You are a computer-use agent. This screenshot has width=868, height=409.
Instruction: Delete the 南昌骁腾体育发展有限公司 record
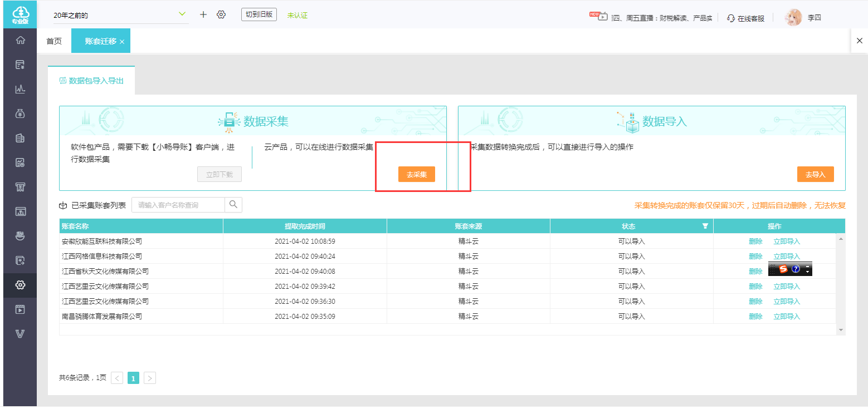click(x=755, y=317)
